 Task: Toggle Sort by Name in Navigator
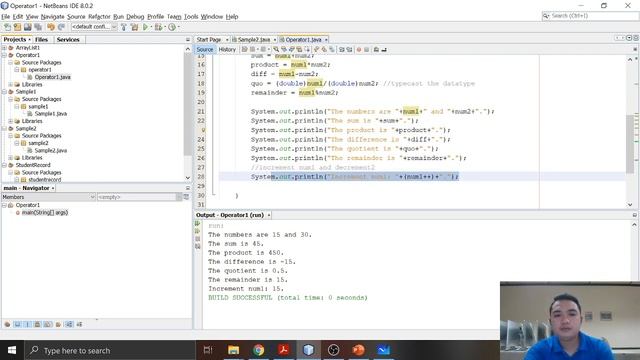tap(69, 324)
